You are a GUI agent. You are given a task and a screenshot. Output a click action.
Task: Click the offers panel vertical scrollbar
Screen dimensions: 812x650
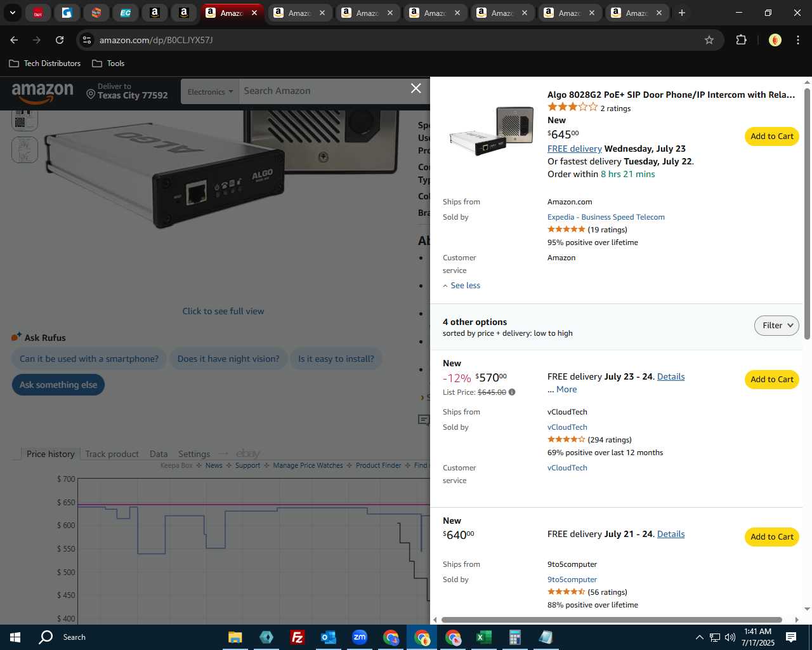point(807,213)
